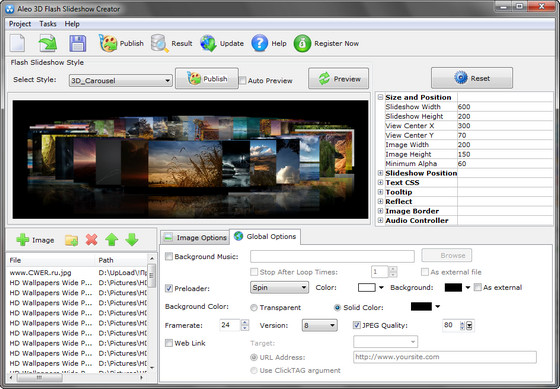The height and width of the screenshot is (389, 560).
Task: Open the Preloader Spin dropdown
Action: (x=279, y=288)
